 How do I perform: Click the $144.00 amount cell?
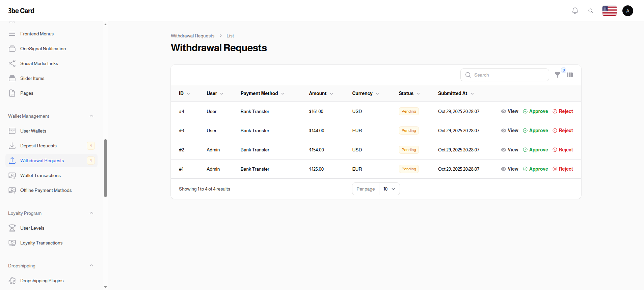click(317, 130)
